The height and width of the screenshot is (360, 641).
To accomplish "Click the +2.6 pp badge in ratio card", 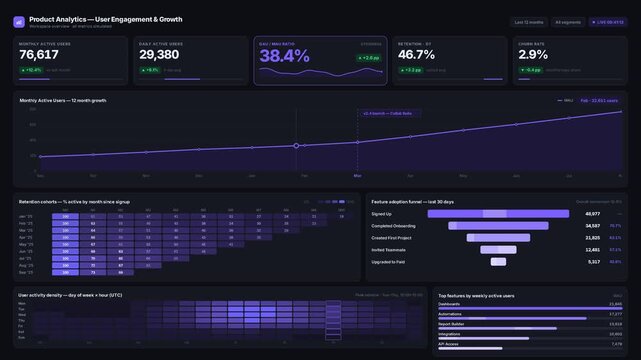I will [369, 58].
